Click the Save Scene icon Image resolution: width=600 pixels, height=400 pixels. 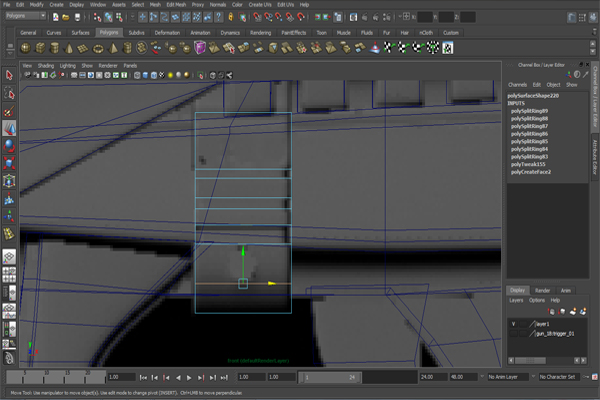(x=77, y=17)
